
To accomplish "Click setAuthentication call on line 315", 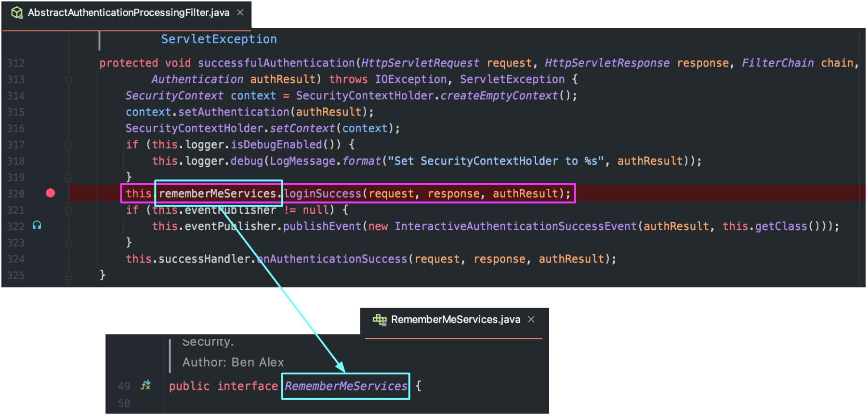I will pos(234,112).
